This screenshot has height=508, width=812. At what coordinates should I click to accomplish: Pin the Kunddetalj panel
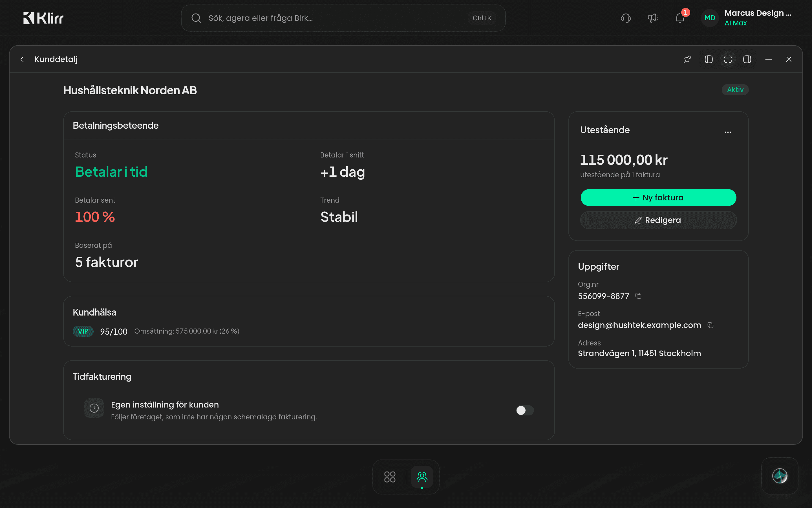click(687, 60)
